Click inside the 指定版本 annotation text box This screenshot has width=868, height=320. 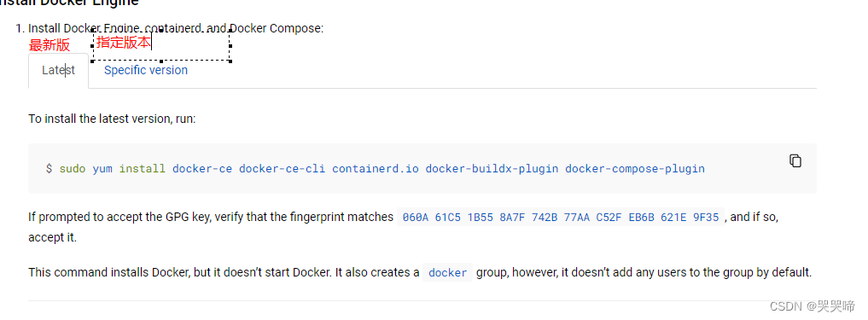pyautogui.click(x=161, y=46)
